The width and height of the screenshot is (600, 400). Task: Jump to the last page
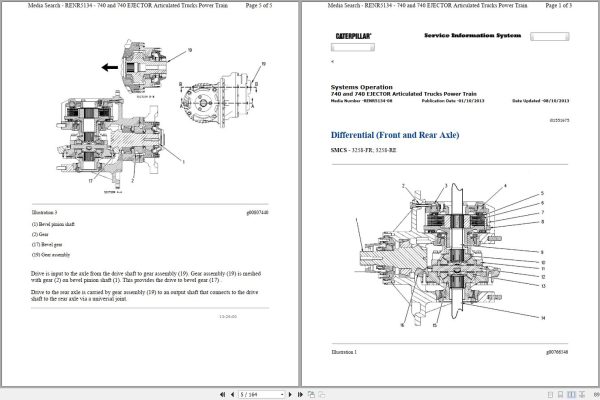[x=300, y=394]
